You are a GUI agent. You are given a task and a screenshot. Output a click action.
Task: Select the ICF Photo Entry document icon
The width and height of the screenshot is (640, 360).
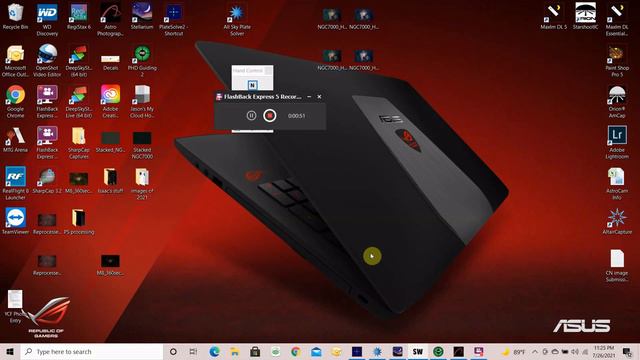tap(15, 306)
